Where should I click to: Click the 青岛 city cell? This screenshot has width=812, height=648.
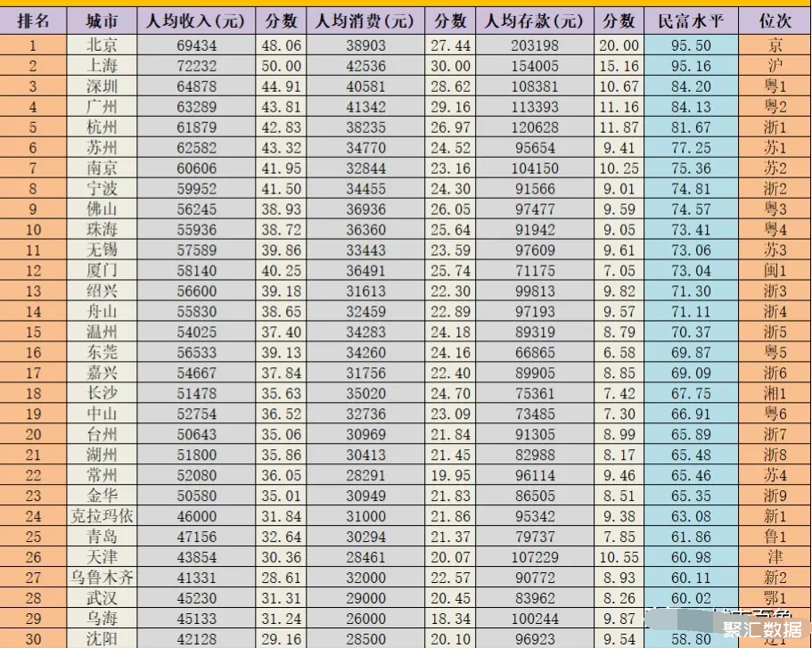click(x=102, y=537)
